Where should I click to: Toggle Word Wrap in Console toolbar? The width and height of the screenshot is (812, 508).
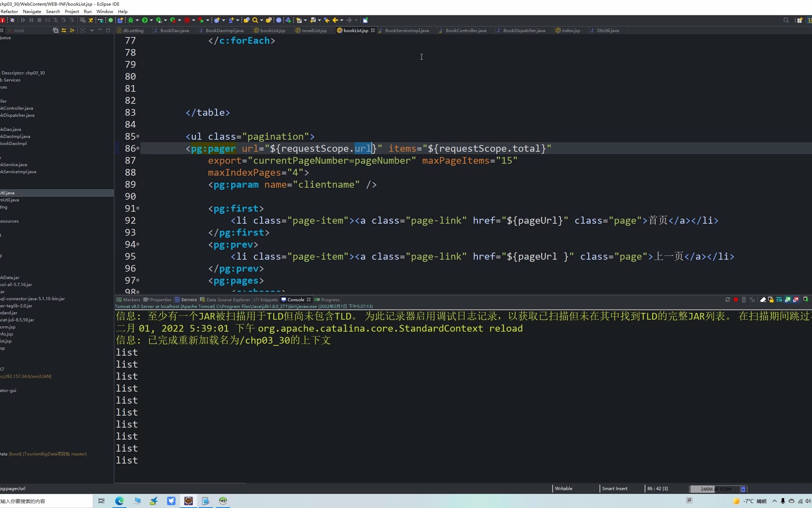[x=779, y=300]
